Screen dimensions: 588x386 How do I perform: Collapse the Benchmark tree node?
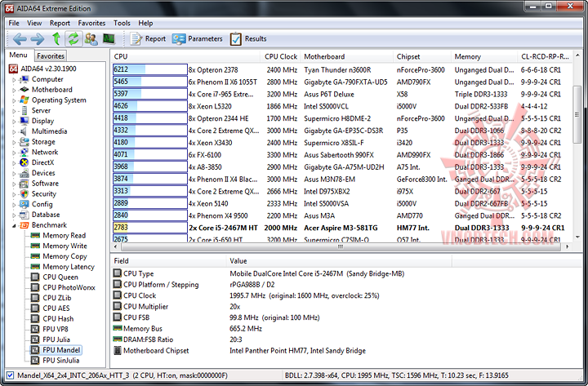[14, 225]
